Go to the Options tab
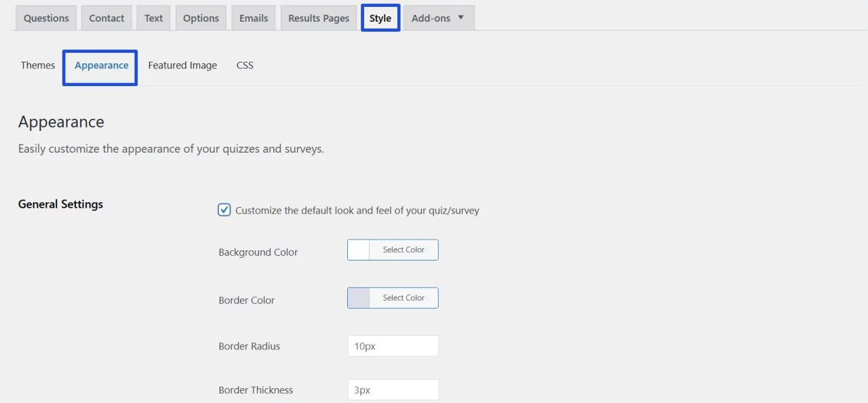The width and height of the screenshot is (868, 403). point(201,18)
